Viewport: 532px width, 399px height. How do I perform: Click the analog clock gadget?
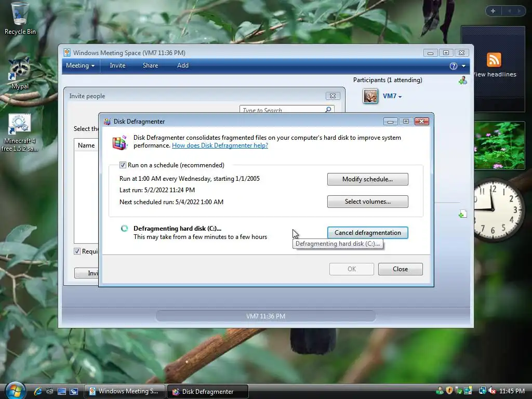coord(499,209)
